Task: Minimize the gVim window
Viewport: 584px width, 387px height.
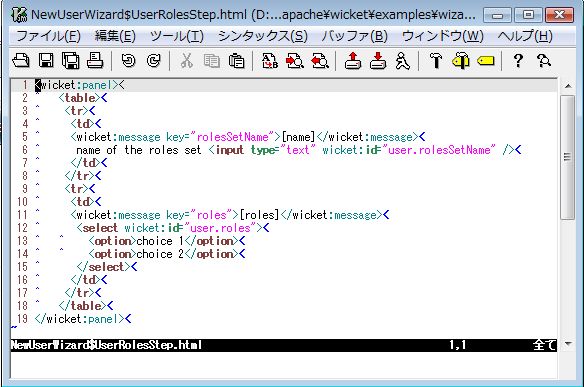Action: (x=497, y=15)
